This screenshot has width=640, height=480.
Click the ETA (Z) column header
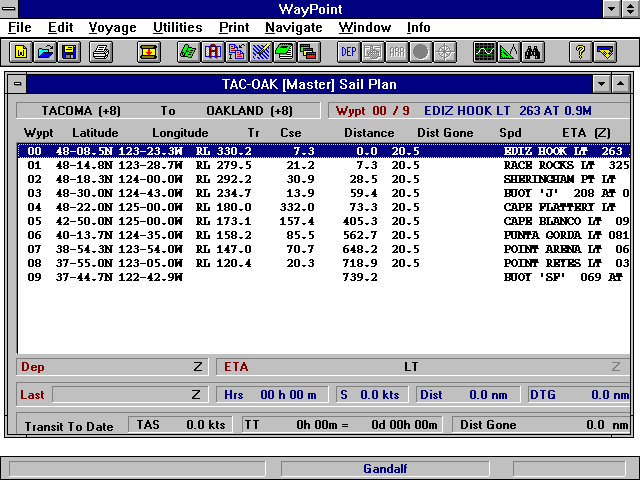(586, 133)
